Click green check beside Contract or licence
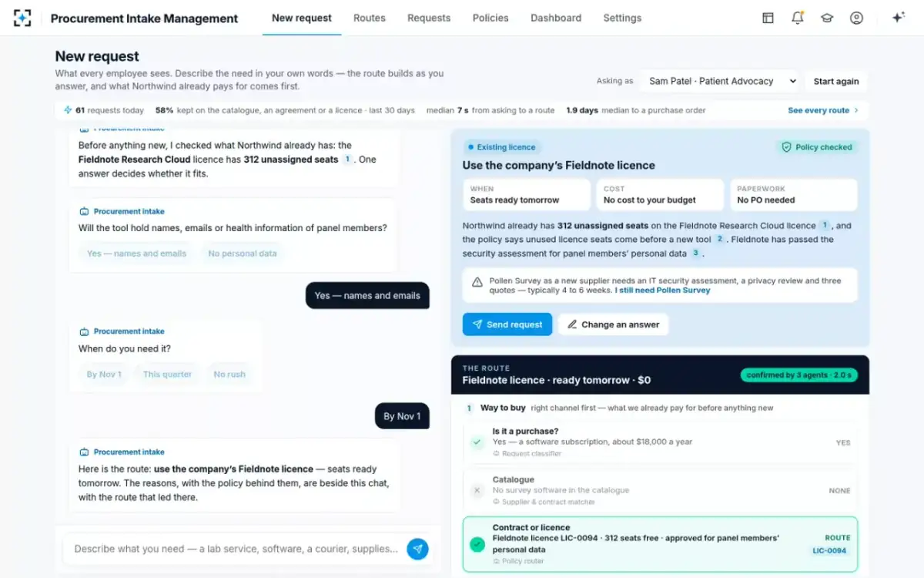The width and height of the screenshot is (924, 578). (x=477, y=544)
